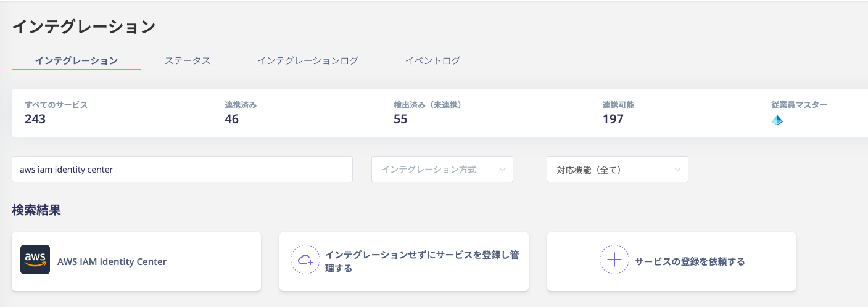Click the search field containing aws iam identity center
Viewport: 868px width, 307px height.
[x=182, y=169]
